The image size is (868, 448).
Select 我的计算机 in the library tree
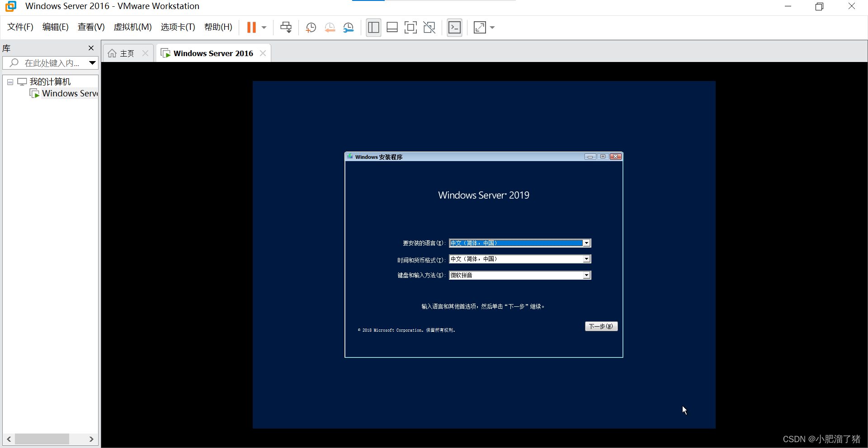50,82
